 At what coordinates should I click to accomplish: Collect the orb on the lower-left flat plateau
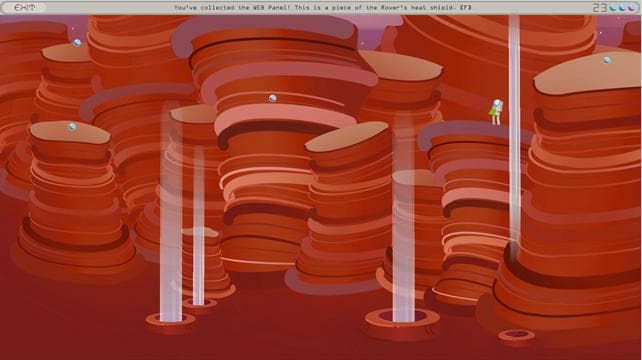(72, 127)
